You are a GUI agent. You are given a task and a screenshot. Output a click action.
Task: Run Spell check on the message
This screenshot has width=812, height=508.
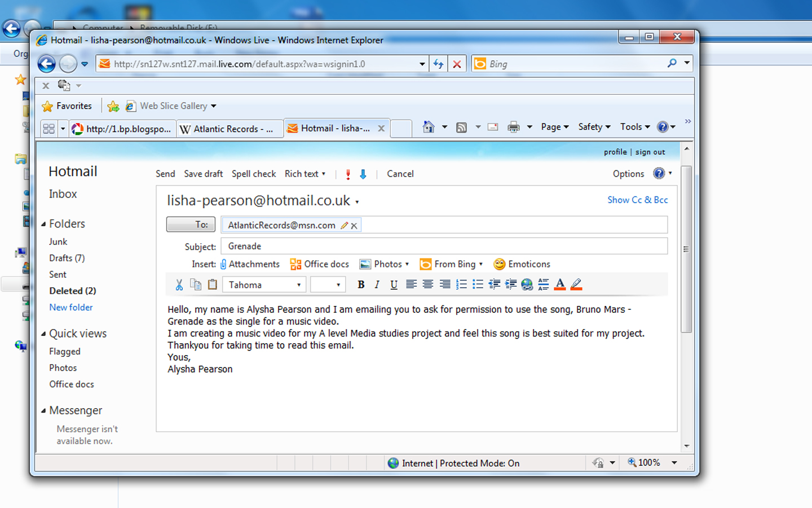click(x=254, y=174)
